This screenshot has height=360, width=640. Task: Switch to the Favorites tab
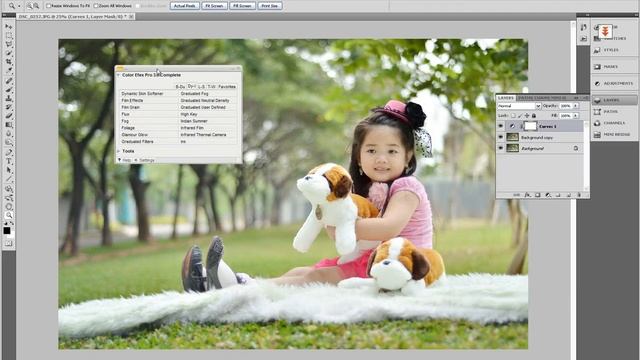point(227,87)
